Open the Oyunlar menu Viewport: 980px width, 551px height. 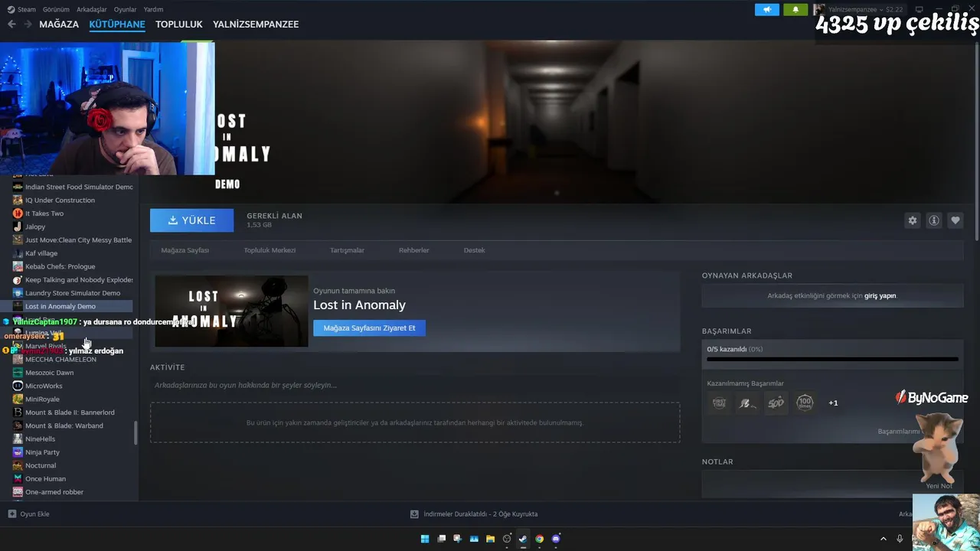point(126,9)
